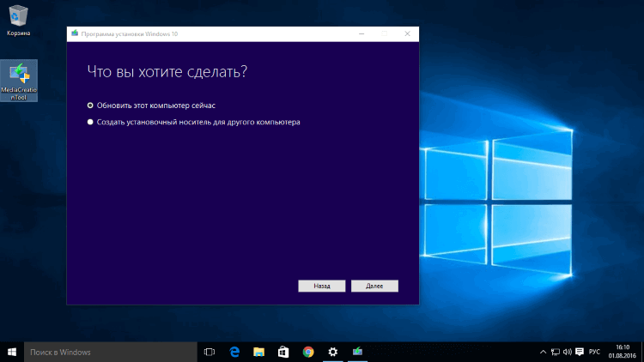Launch Microsoft Edge from taskbar
Image resolution: width=644 pixels, height=362 pixels.
point(234,353)
